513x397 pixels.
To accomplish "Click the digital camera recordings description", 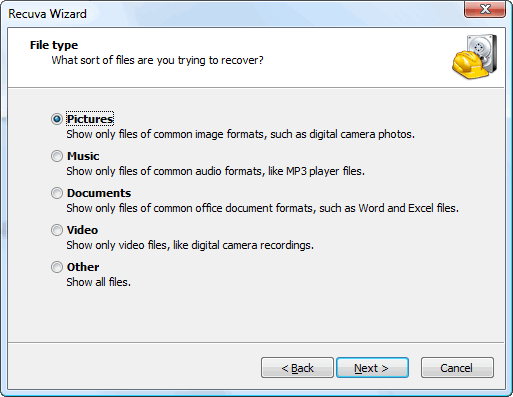I will (x=190, y=245).
